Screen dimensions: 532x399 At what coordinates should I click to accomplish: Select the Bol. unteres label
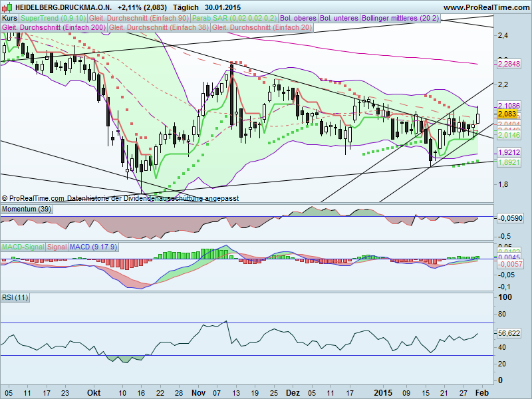339,19
